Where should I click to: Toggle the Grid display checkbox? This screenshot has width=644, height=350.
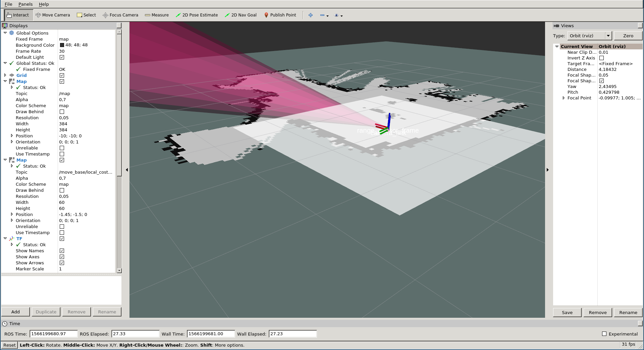tap(62, 75)
